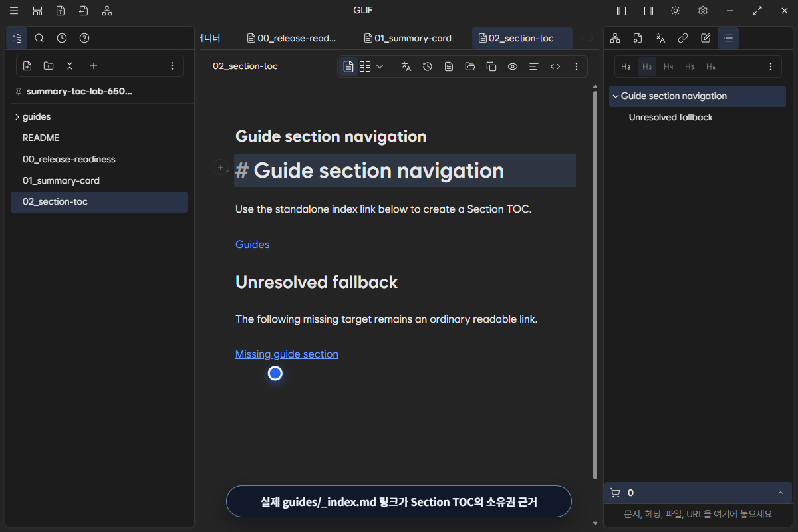Toggle light/dark theme sun icon
798x532 pixels.
click(x=676, y=11)
